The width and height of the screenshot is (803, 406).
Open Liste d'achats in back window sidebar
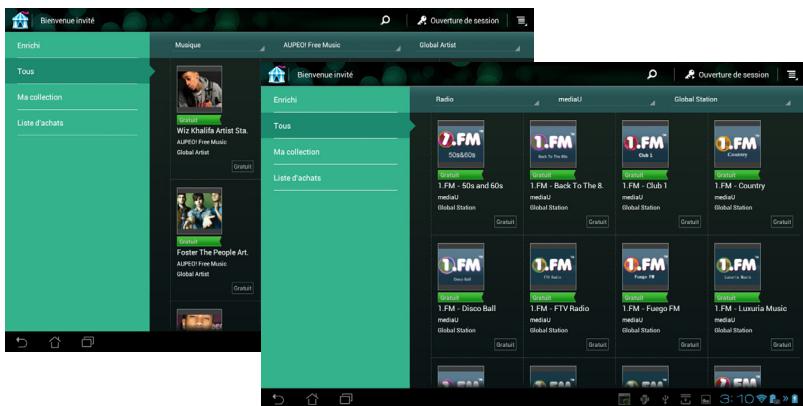pos(77,123)
